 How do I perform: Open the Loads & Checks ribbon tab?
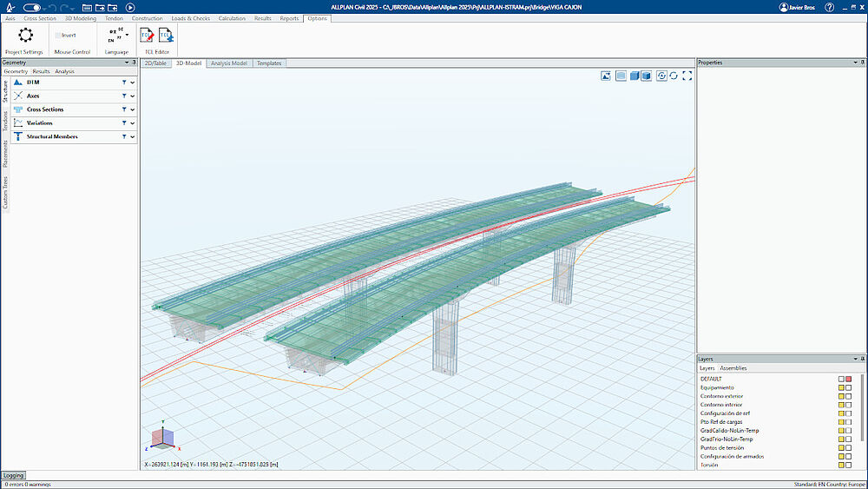[x=189, y=18]
